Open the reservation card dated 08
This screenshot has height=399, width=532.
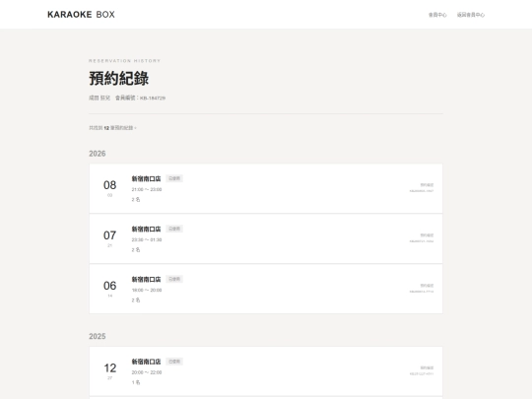pyautogui.click(x=266, y=188)
